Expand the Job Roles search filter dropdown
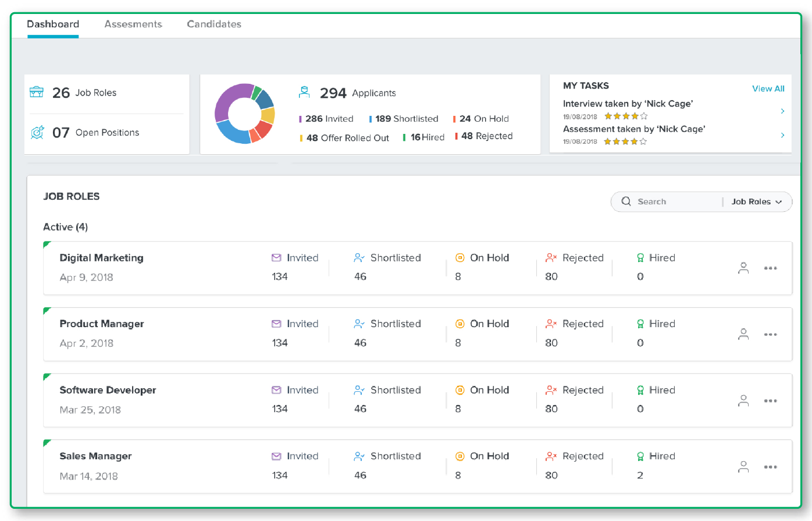The image size is (812, 521). pyautogui.click(x=757, y=201)
